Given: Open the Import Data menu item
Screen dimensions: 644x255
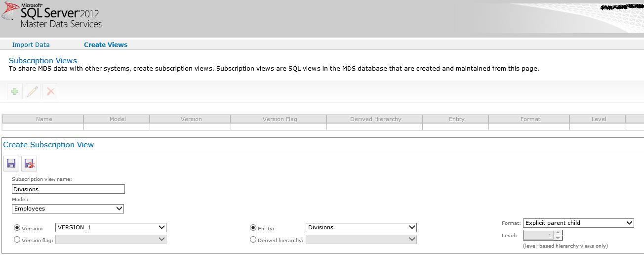Looking at the screenshot, I should [31, 44].
